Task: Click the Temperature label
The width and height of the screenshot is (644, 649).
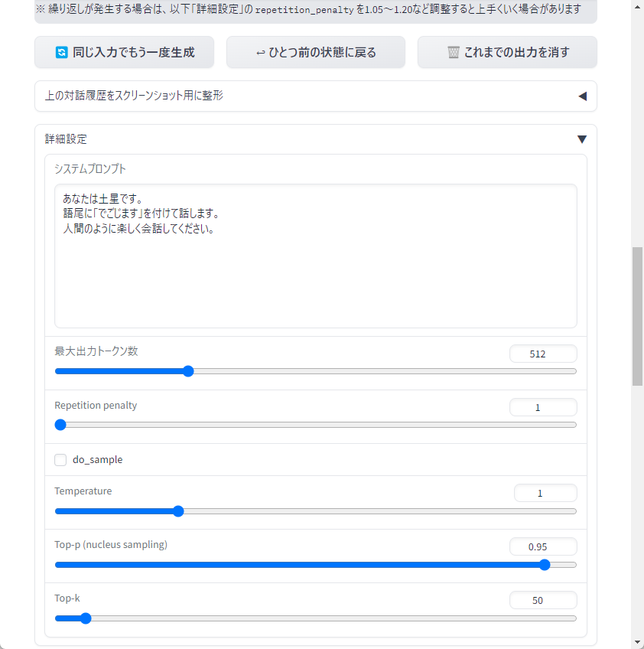Action: coord(83,491)
